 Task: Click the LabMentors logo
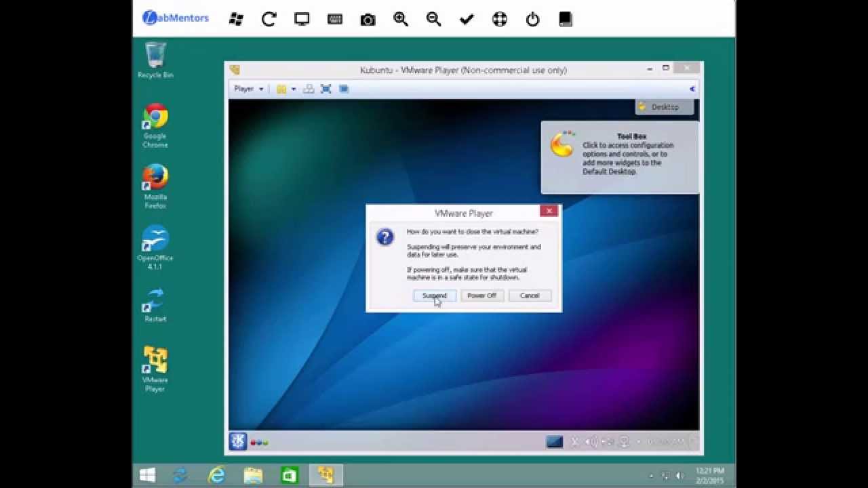point(176,18)
